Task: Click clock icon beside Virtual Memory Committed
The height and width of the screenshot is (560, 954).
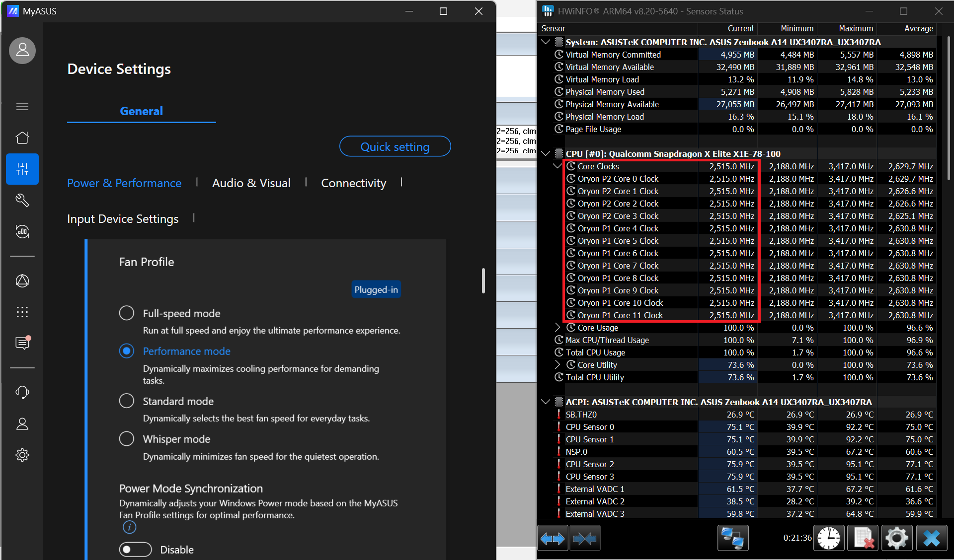Action: [x=559, y=55]
